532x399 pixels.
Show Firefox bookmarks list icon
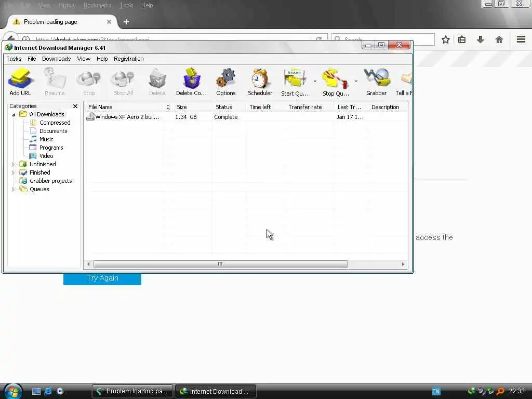[x=462, y=39]
